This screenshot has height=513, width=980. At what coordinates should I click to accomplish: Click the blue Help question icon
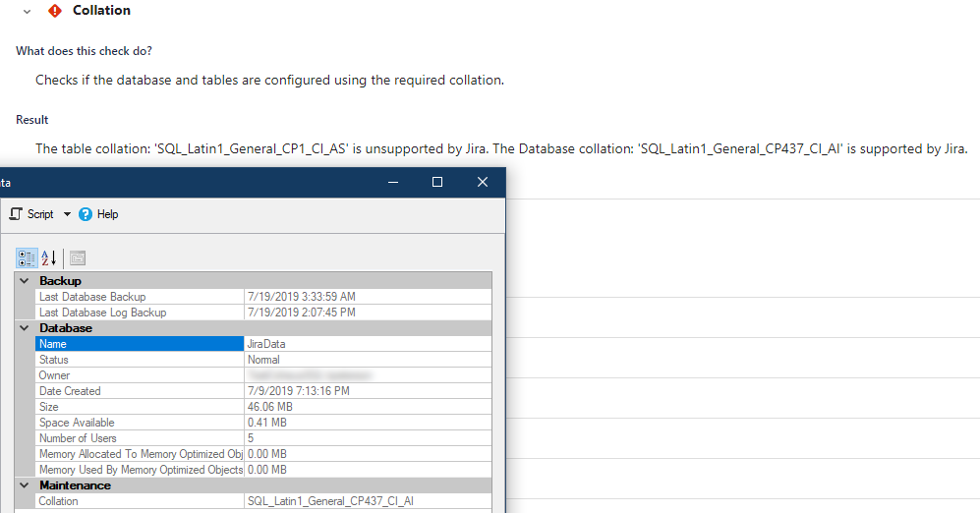tap(86, 214)
